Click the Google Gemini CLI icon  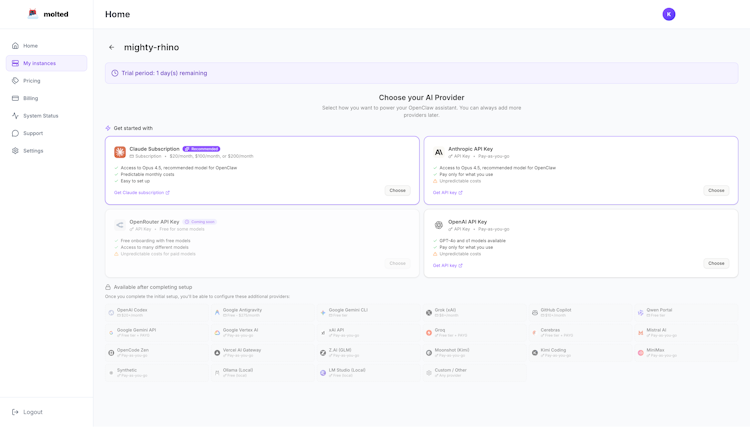(x=323, y=313)
